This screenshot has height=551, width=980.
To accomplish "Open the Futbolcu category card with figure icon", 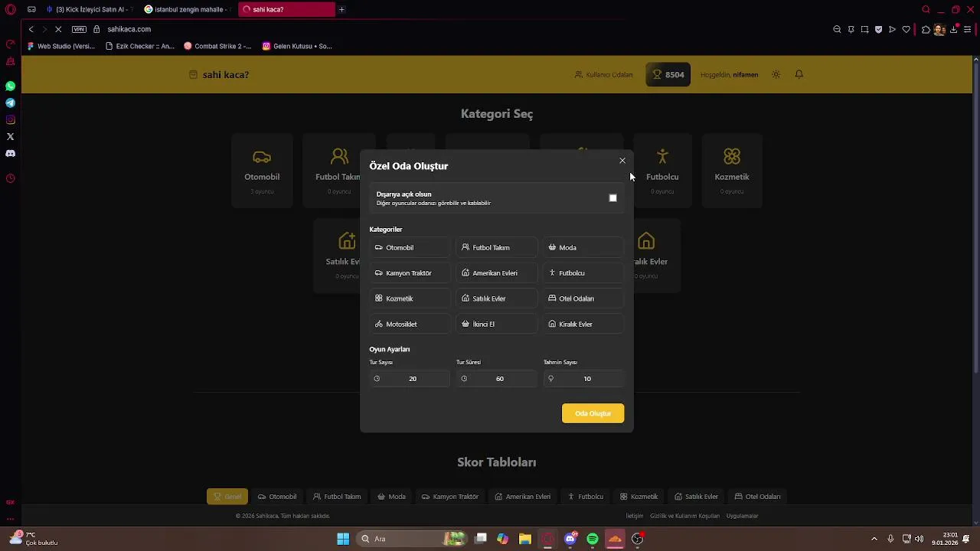I will point(662,171).
